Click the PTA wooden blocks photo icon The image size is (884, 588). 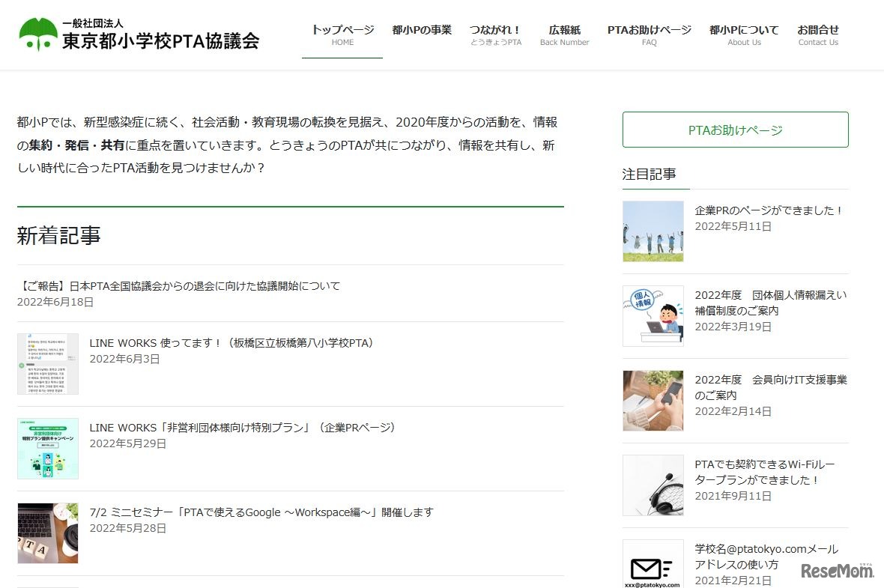(48, 533)
